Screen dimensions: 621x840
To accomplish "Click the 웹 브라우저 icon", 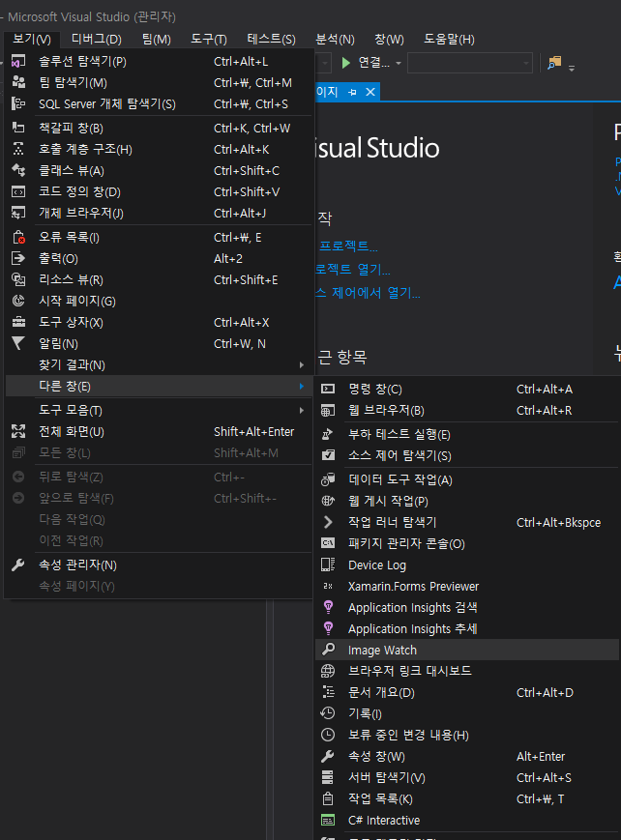I will pos(328,411).
